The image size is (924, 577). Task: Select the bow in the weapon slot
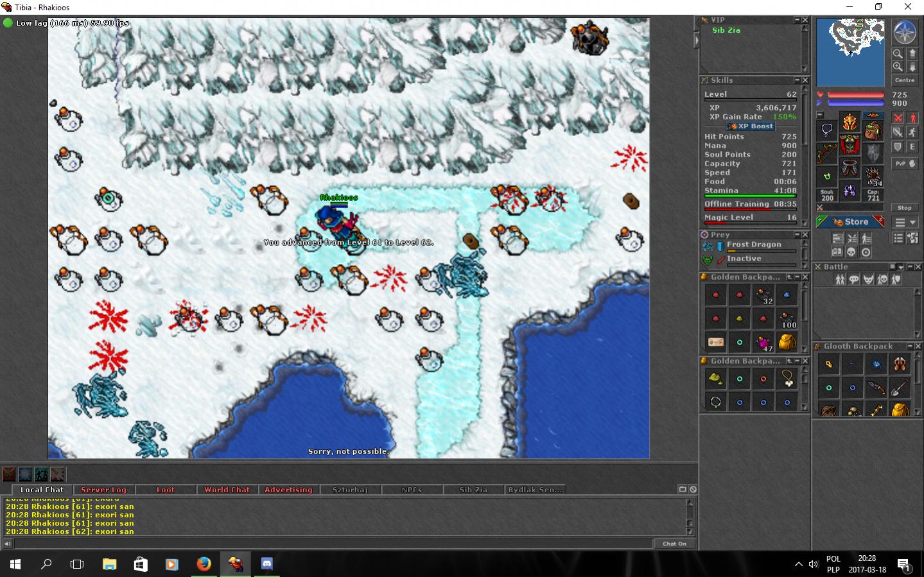(827, 153)
